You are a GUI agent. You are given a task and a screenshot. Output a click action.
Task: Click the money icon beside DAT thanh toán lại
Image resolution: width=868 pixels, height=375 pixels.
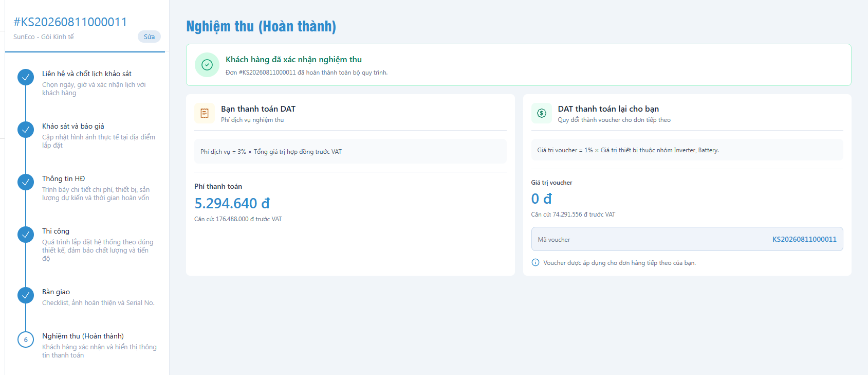coord(542,113)
